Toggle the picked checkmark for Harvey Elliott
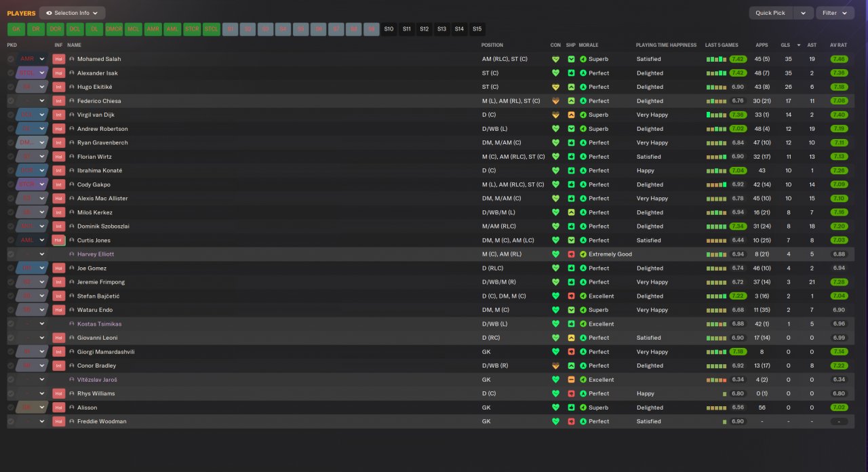 [x=11, y=254]
